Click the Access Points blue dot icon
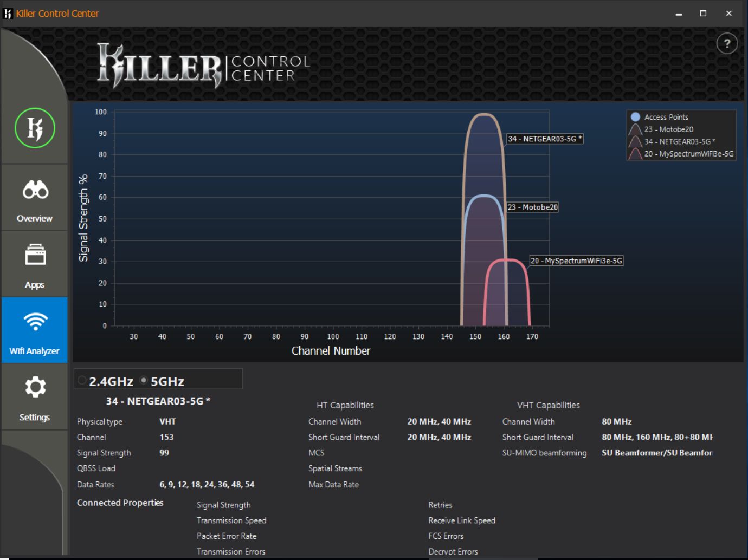The width and height of the screenshot is (748, 560). [x=635, y=117]
